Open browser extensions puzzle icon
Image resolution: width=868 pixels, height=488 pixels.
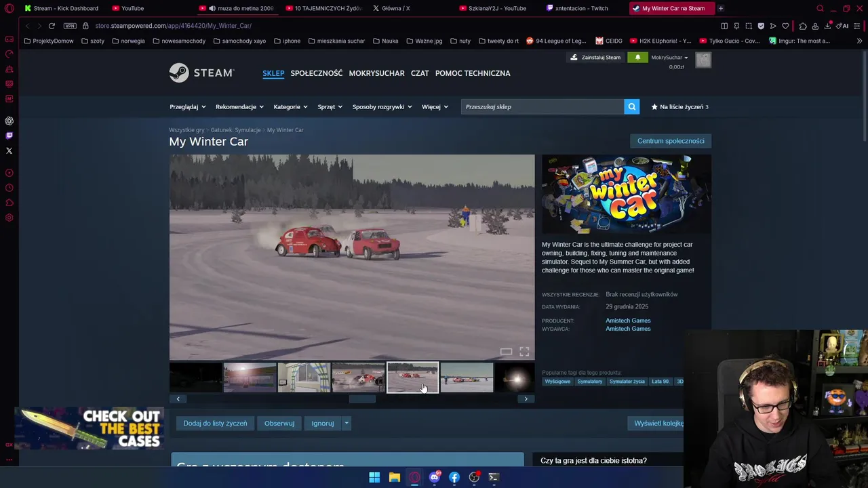pos(803,26)
